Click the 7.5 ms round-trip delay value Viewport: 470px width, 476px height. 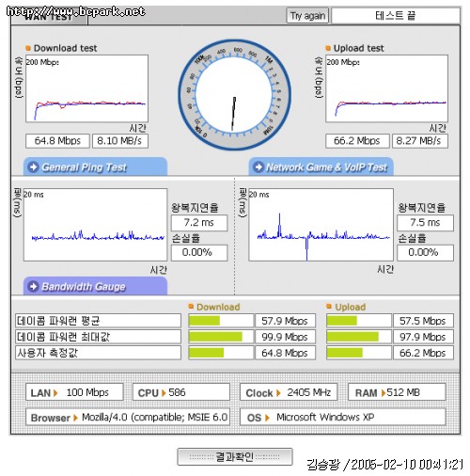click(425, 223)
